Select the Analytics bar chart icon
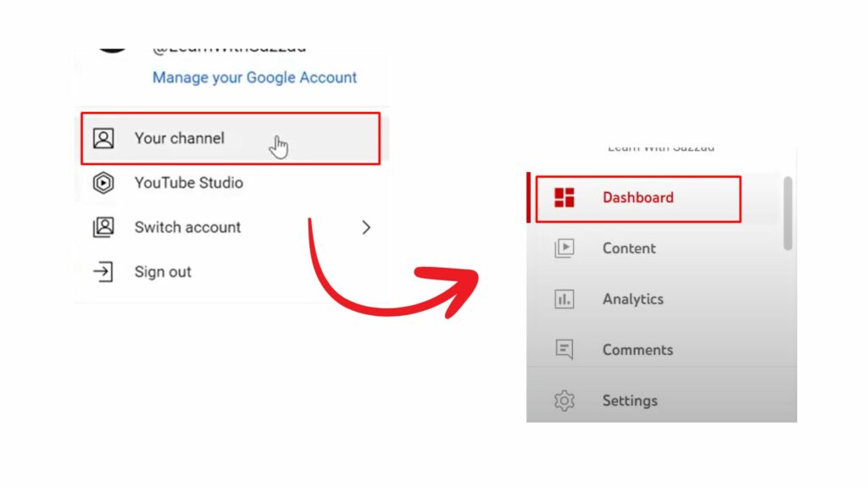Viewport: 868px width, 488px height. pyautogui.click(x=563, y=298)
